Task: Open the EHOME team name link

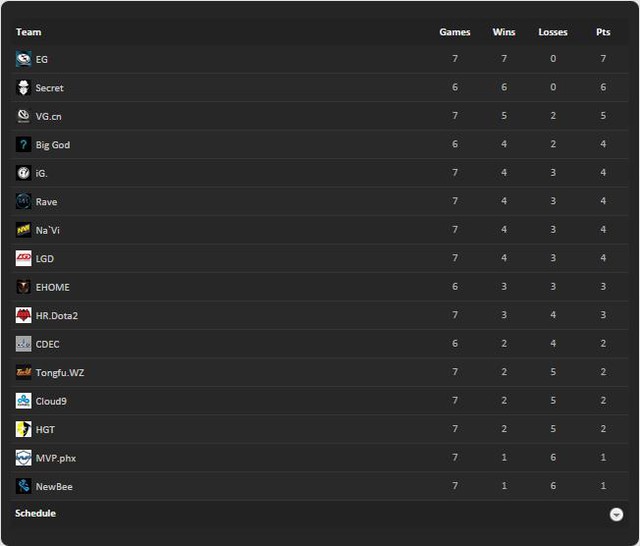Action: [53, 287]
